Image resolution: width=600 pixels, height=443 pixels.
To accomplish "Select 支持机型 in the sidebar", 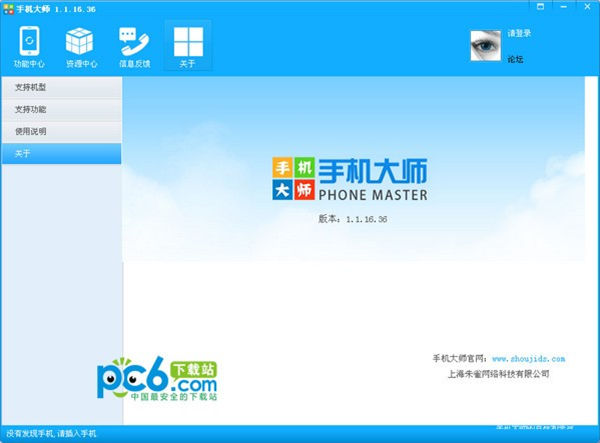I will 62,87.
